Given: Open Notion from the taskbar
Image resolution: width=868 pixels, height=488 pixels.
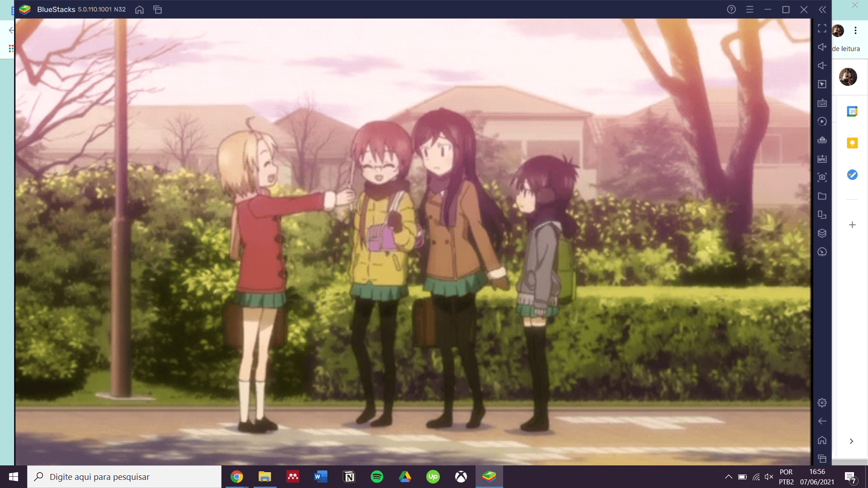Looking at the screenshot, I should tap(349, 477).
